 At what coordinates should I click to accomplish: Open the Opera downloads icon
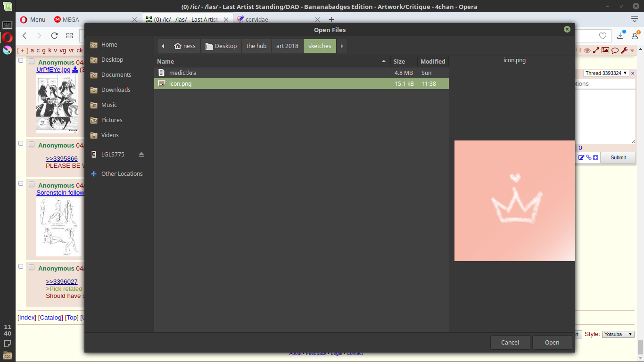(x=620, y=36)
